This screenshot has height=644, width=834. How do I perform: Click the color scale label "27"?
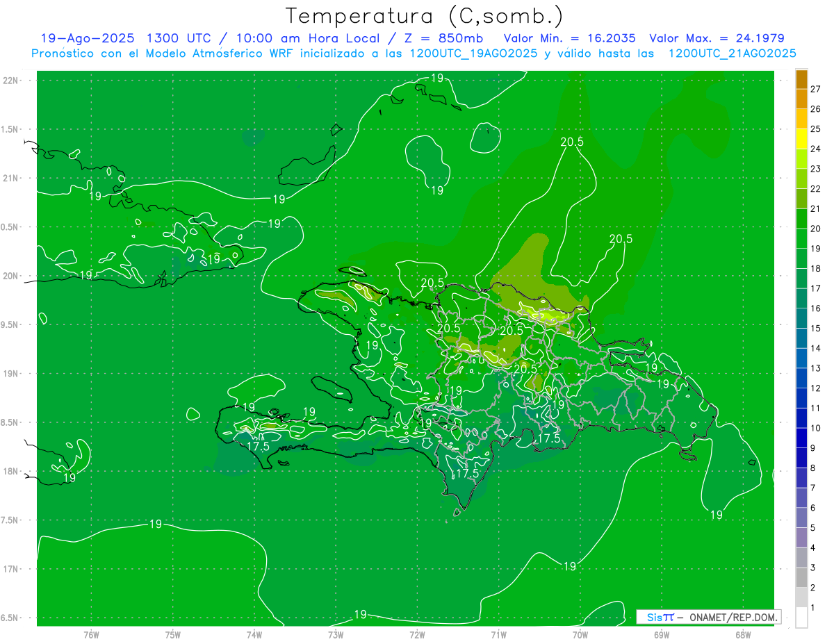816,89
